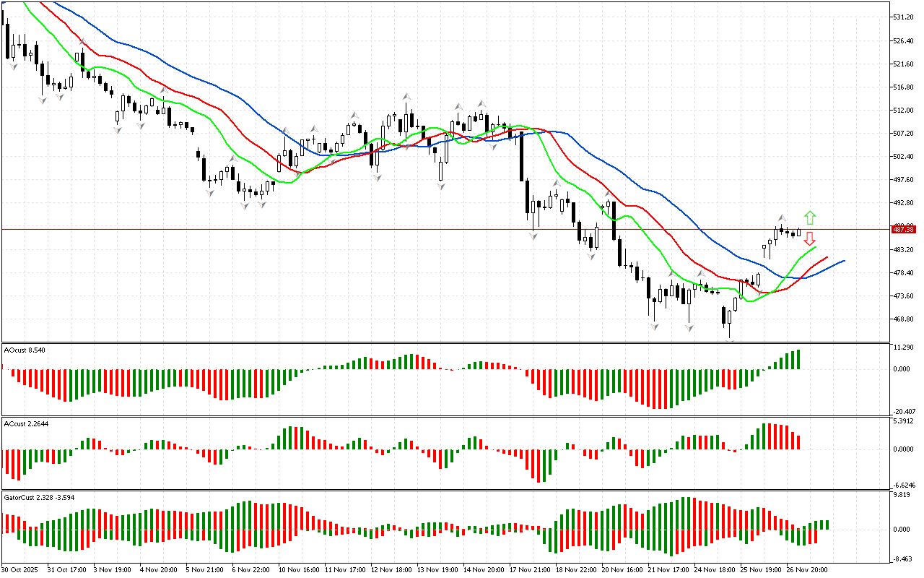This screenshot has width=924, height=578.
Task: Click the 26 Nov 20:00 time label
Action: pos(807,569)
